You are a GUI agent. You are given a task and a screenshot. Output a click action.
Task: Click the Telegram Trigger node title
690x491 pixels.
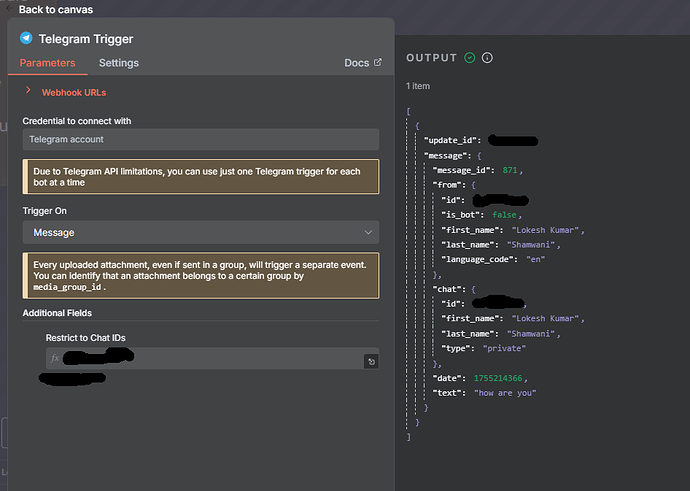(86, 39)
